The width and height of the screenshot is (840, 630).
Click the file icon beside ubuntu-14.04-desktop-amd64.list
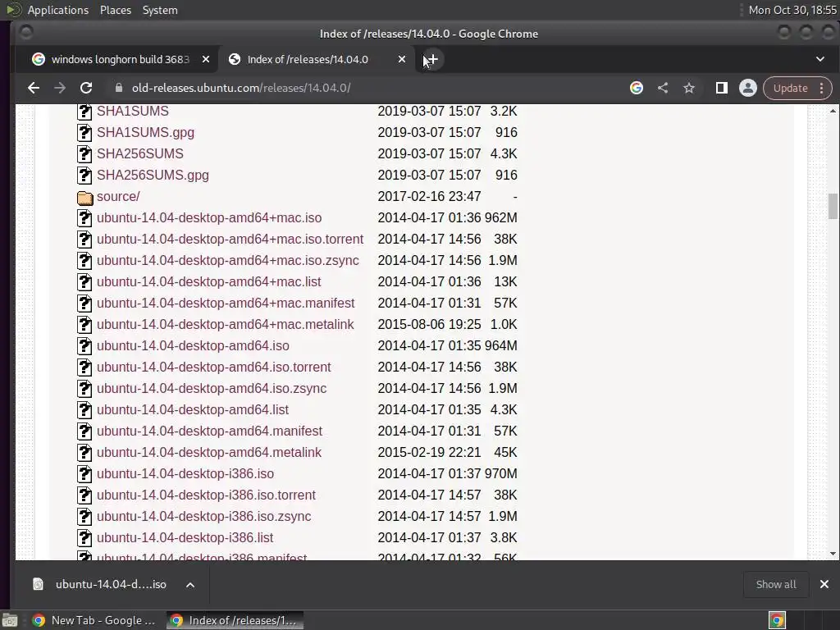(x=84, y=410)
